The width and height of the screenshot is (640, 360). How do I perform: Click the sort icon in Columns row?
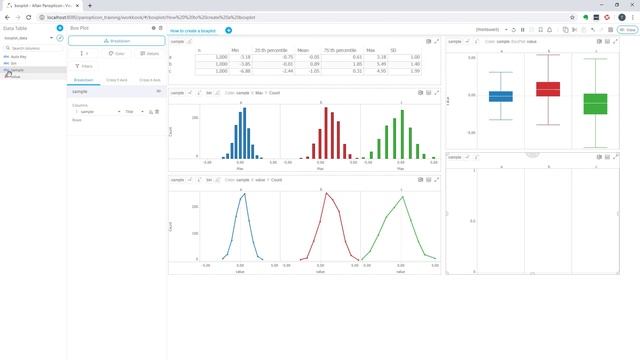tap(151, 111)
